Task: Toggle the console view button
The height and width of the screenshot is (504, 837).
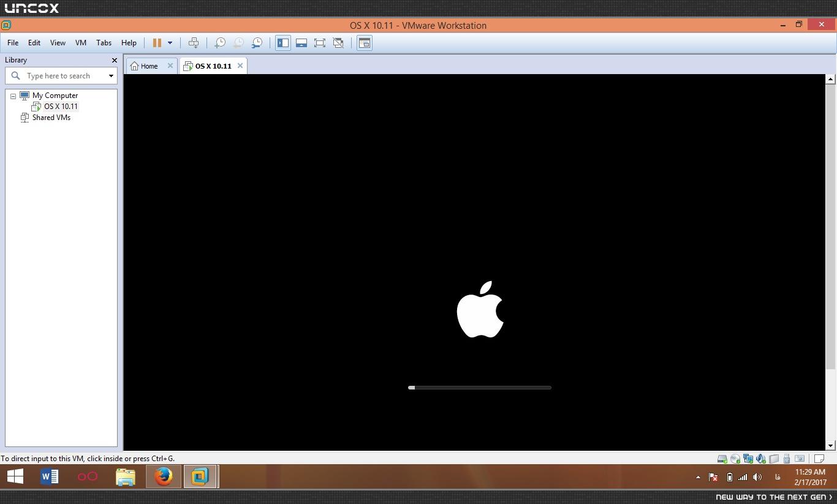Action: pos(365,43)
